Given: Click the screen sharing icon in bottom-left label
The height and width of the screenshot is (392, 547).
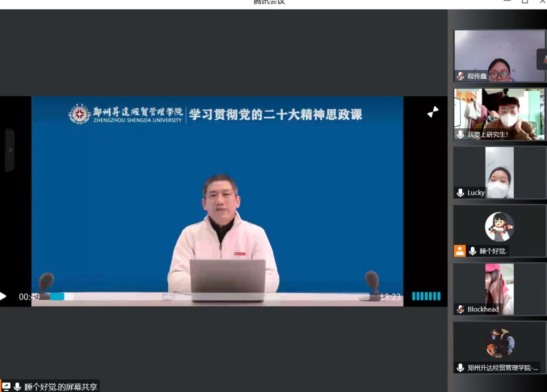Looking at the screenshot, I should [x=6, y=386].
